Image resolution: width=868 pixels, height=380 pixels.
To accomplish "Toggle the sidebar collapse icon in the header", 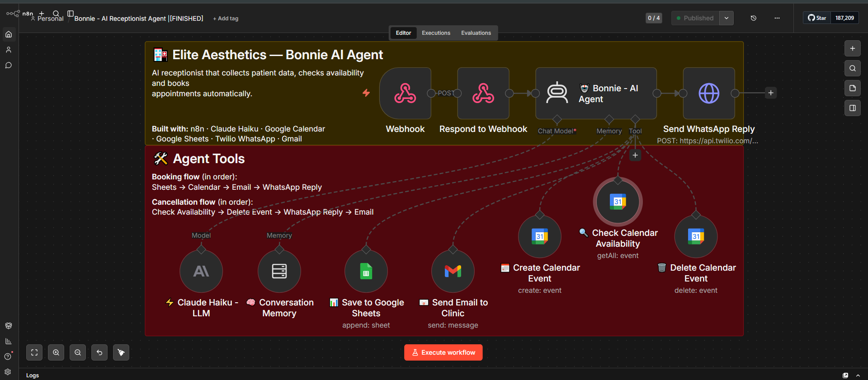I will [x=71, y=14].
